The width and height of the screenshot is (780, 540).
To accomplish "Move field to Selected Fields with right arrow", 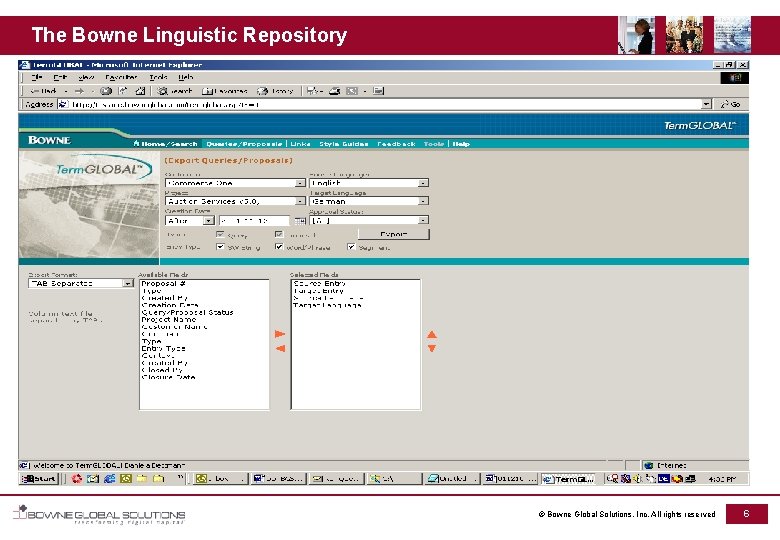I will click(280, 334).
